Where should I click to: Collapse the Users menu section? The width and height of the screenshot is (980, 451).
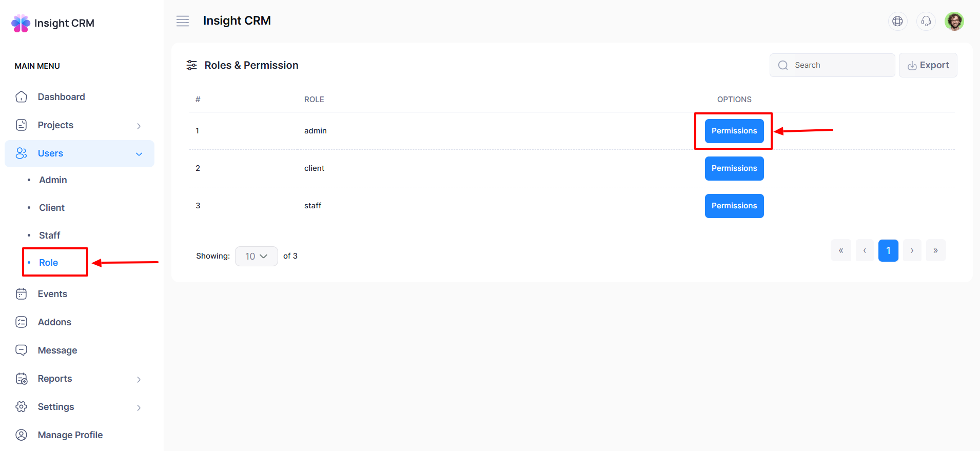[139, 154]
